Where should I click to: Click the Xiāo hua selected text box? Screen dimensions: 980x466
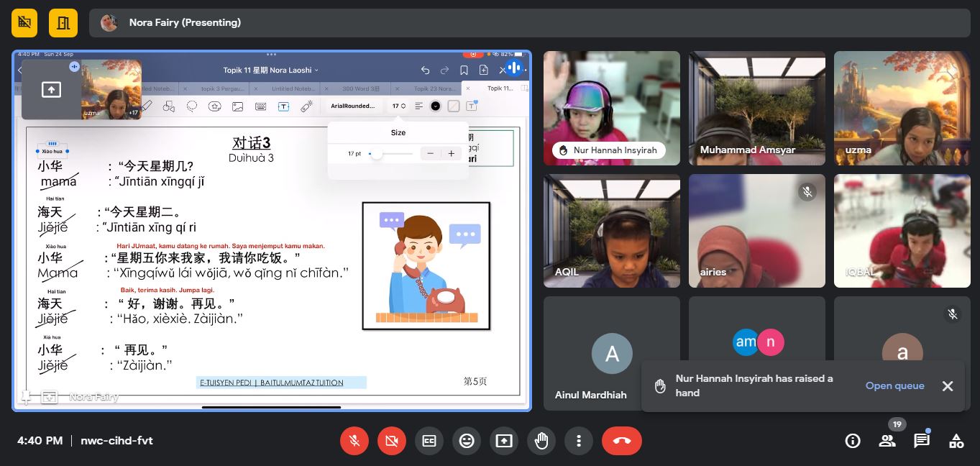pyautogui.click(x=52, y=151)
